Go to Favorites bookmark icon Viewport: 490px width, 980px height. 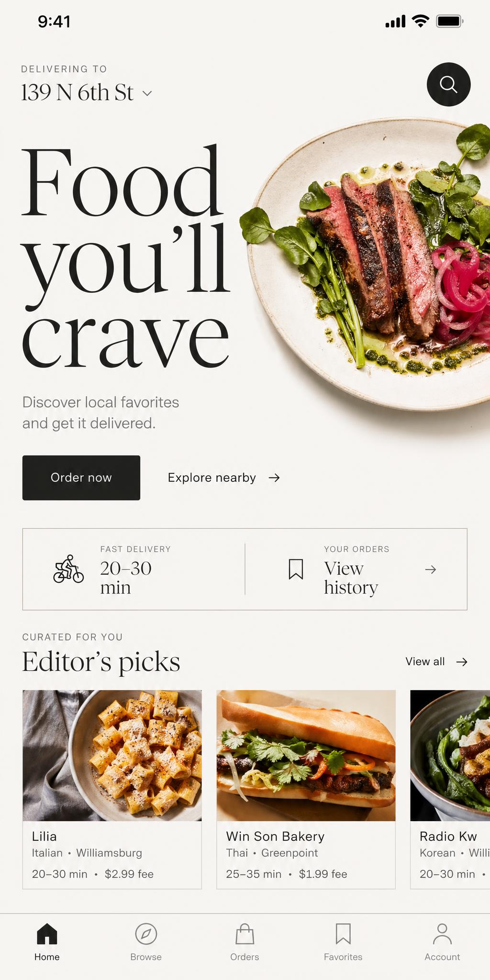click(343, 934)
